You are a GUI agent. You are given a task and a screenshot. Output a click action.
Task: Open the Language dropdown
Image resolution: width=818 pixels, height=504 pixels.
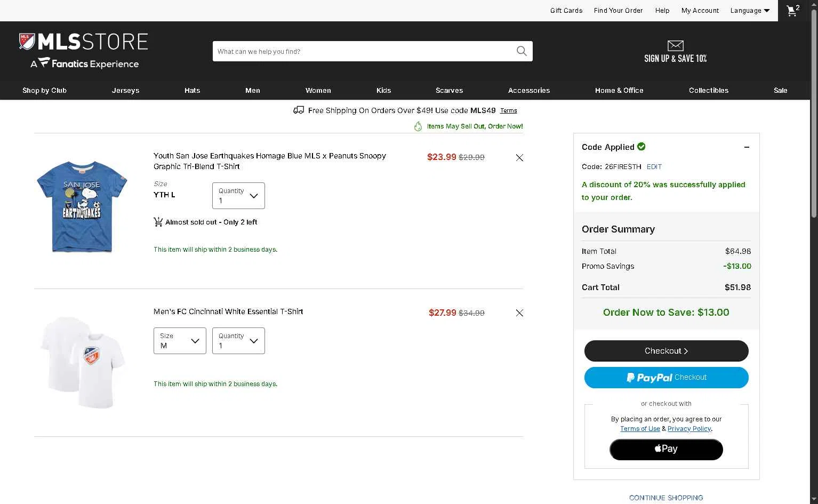coord(750,11)
